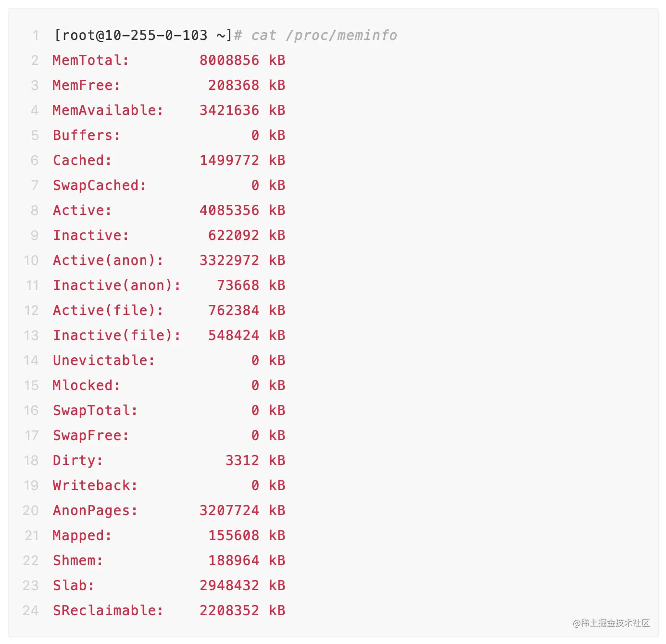Click the MemAvailable label
This screenshot has width=666, height=644.
click(x=108, y=111)
